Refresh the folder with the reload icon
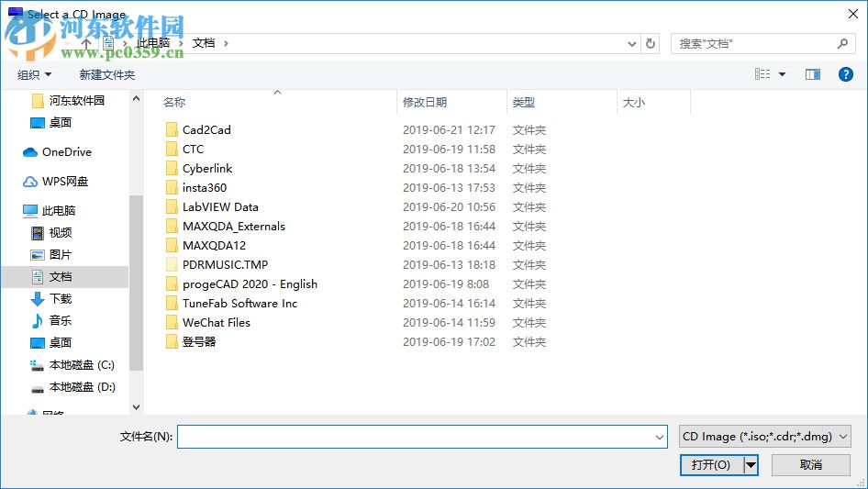 [651, 43]
